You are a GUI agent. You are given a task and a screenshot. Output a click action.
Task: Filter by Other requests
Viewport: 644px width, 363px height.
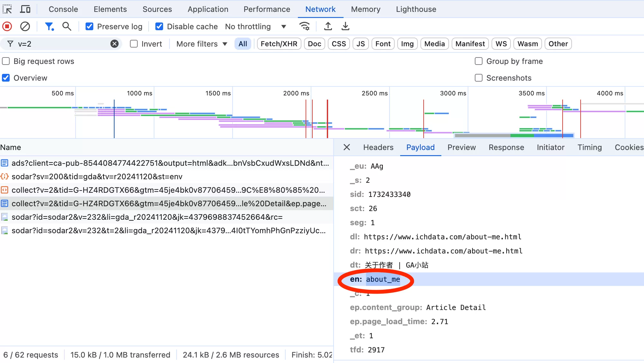[558, 44]
